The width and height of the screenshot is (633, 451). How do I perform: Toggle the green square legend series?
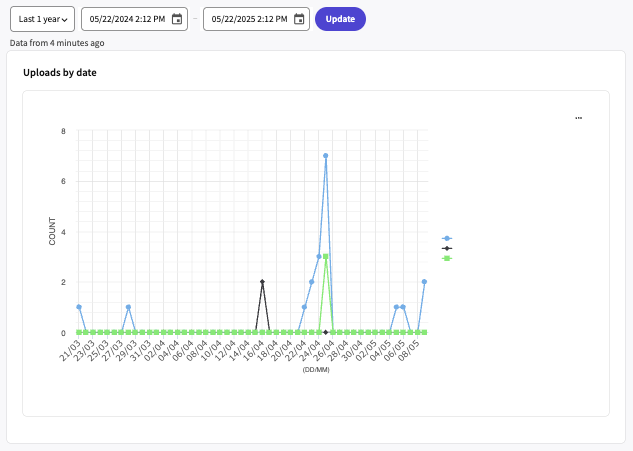point(446,258)
